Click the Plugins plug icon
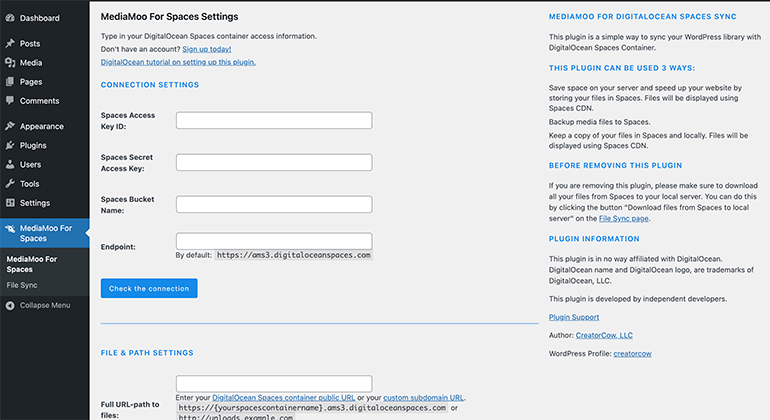Image resolution: width=770 pixels, height=420 pixels. click(9, 146)
